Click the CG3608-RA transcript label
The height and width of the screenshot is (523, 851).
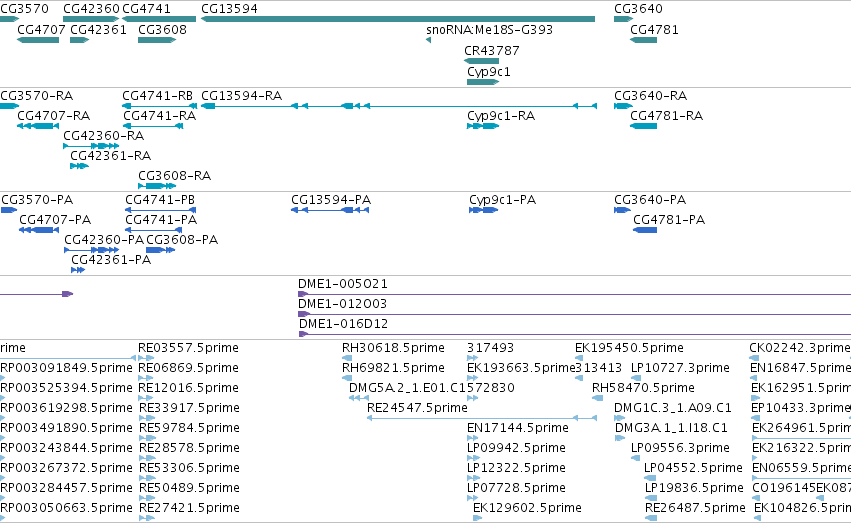(174, 176)
